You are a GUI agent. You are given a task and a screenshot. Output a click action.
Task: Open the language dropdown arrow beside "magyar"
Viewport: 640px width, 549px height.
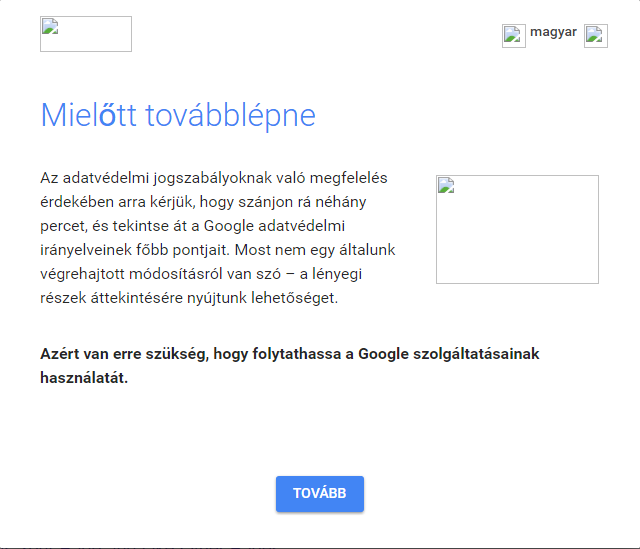click(596, 36)
